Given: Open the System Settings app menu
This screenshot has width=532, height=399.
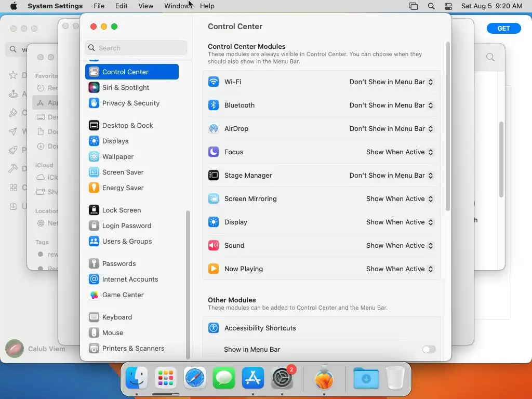Looking at the screenshot, I should 55,6.
